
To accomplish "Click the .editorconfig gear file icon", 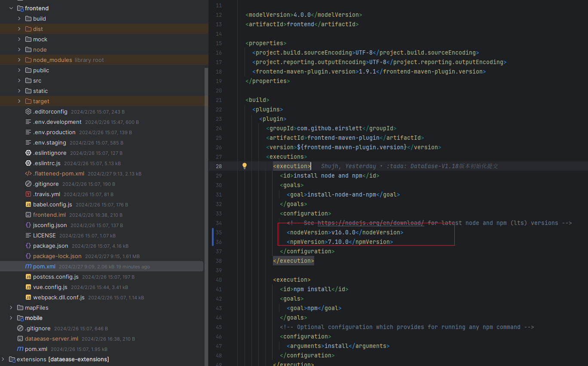I will (28, 111).
